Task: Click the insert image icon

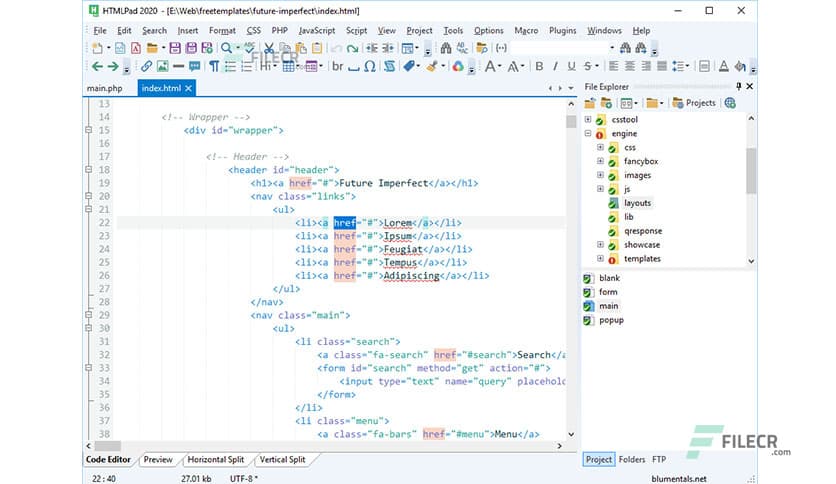Action: (x=162, y=67)
